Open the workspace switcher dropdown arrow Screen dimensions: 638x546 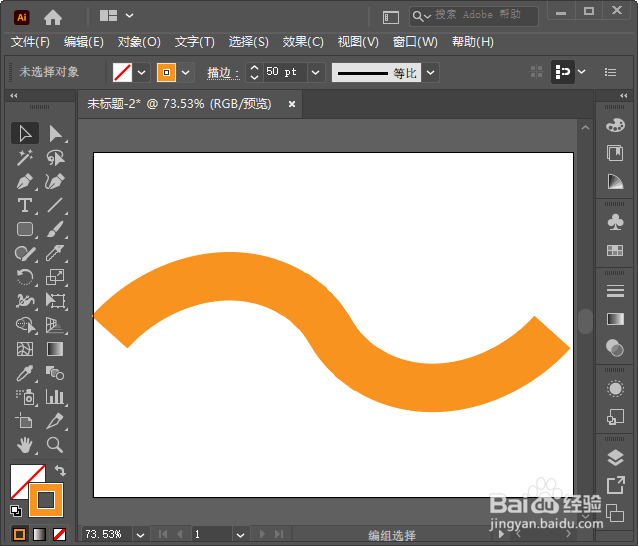click(129, 16)
